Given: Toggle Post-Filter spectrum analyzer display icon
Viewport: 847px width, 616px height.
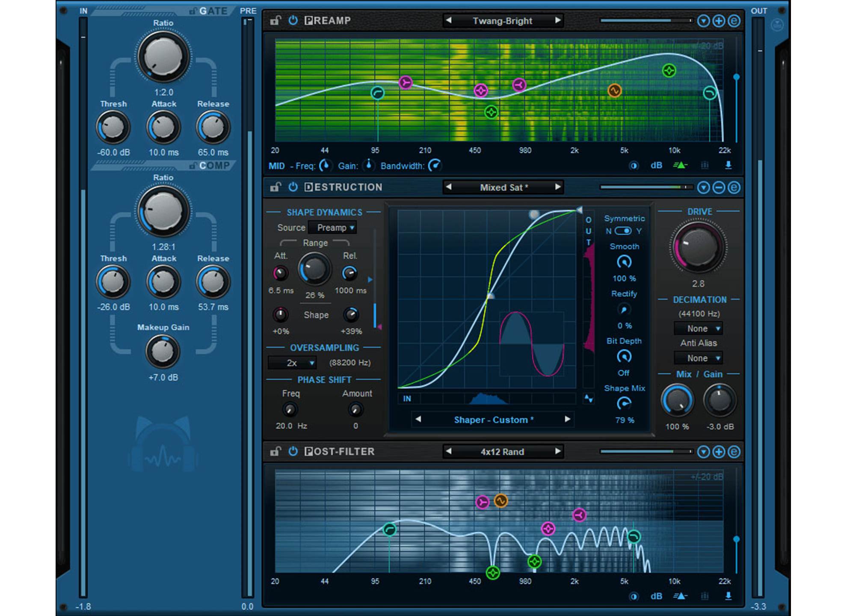Looking at the screenshot, I should click(680, 596).
